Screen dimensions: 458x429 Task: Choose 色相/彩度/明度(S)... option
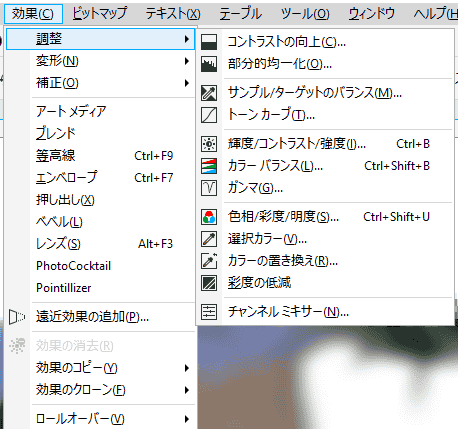[325, 217]
